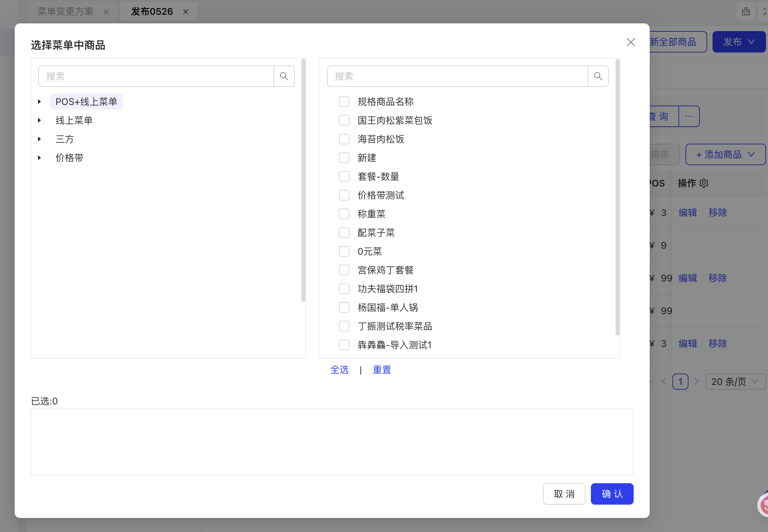Viewport: 768px width, 532px height.
Task: Tick the 宫保鸡丁套餐 checkbox
Action: 344,270
